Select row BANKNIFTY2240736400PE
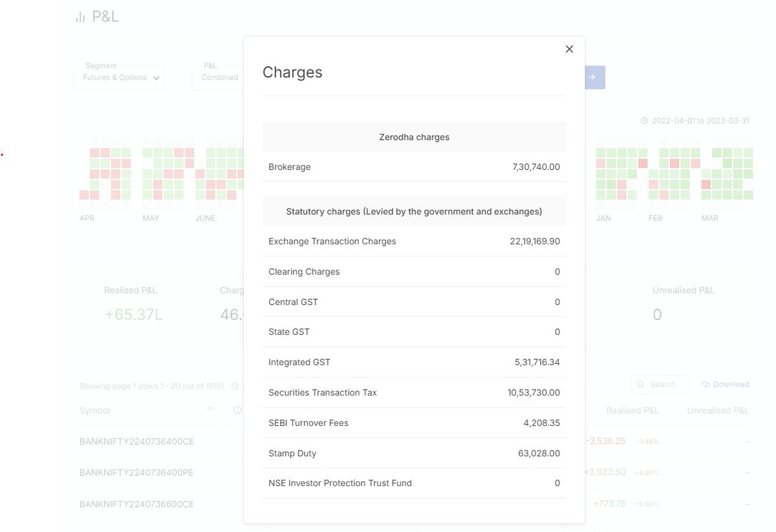Viewport: 776px width, 532px height. (136, 473)
